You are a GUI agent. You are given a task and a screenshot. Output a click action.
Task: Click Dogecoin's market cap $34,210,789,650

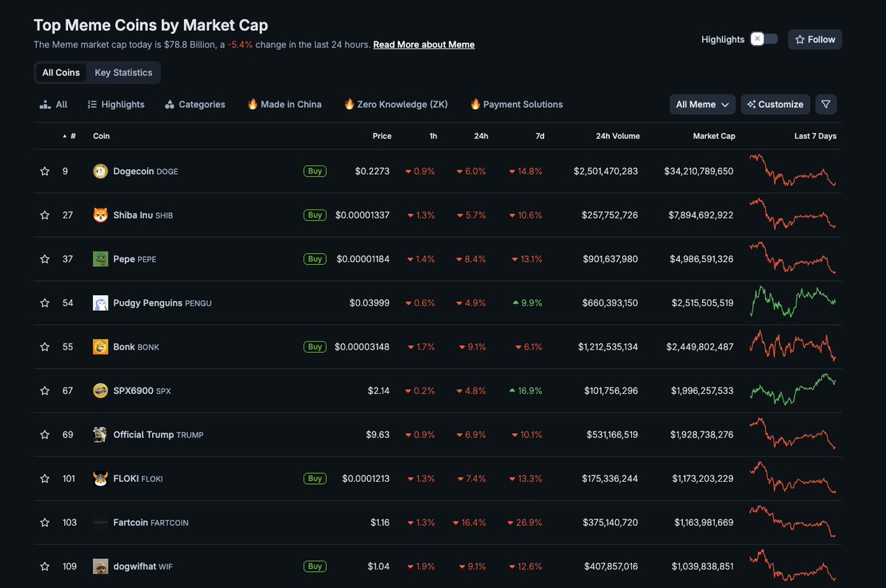[x=698, y=171]
